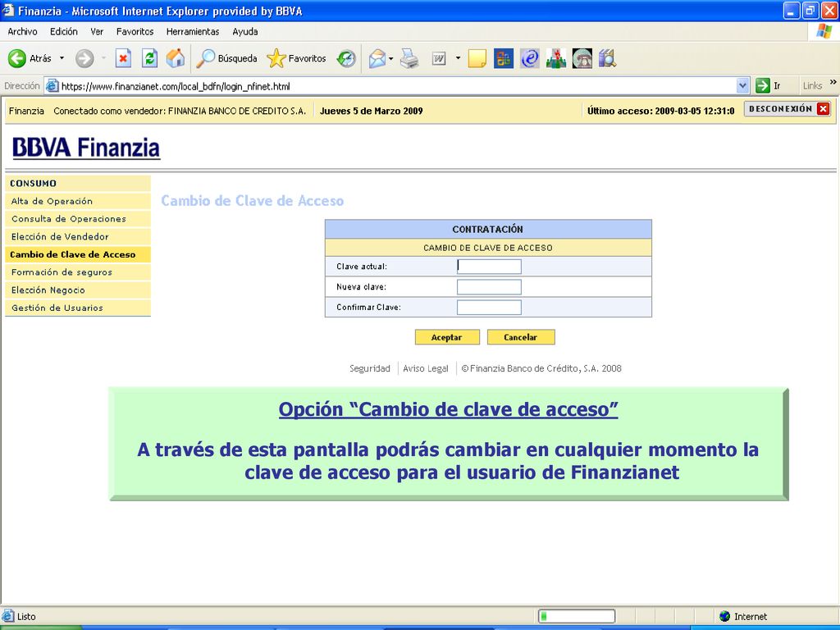The image size is (840, 630).
Task: Click the grey forward navigation arrow
Action: click(x=84, y=58)
